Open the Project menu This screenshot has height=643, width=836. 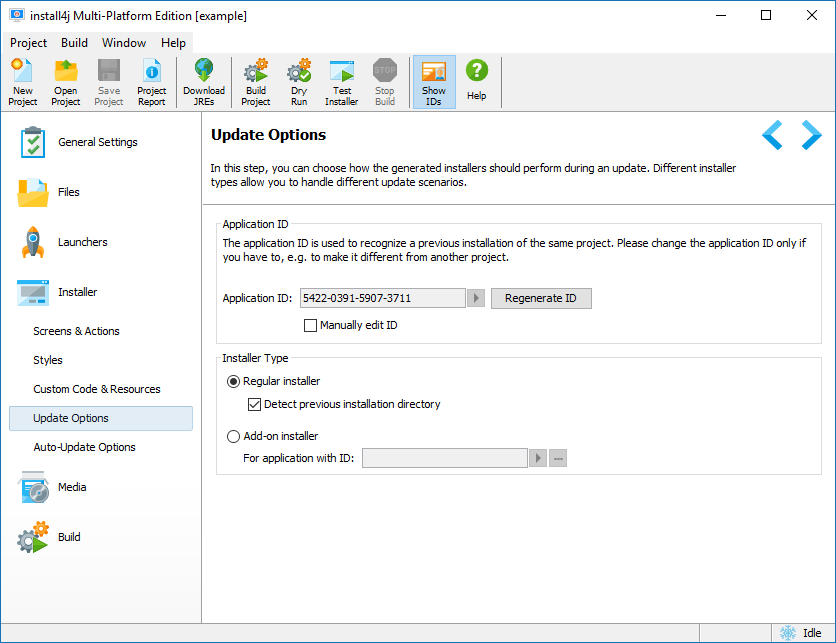click(x=28, y=43)
